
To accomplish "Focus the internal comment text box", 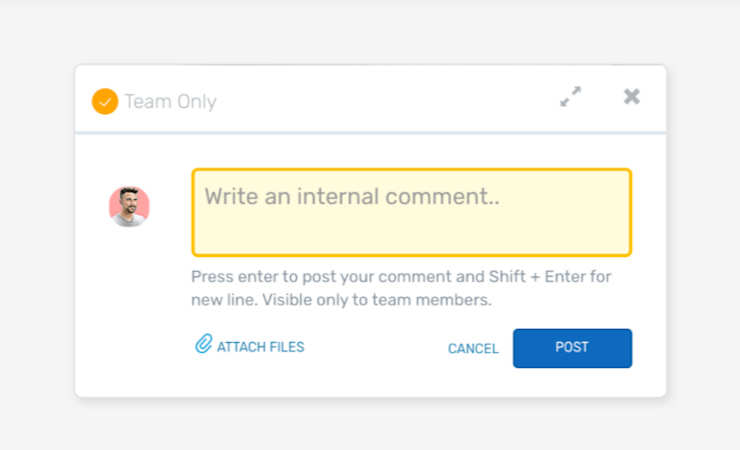I will coord(411,225).
